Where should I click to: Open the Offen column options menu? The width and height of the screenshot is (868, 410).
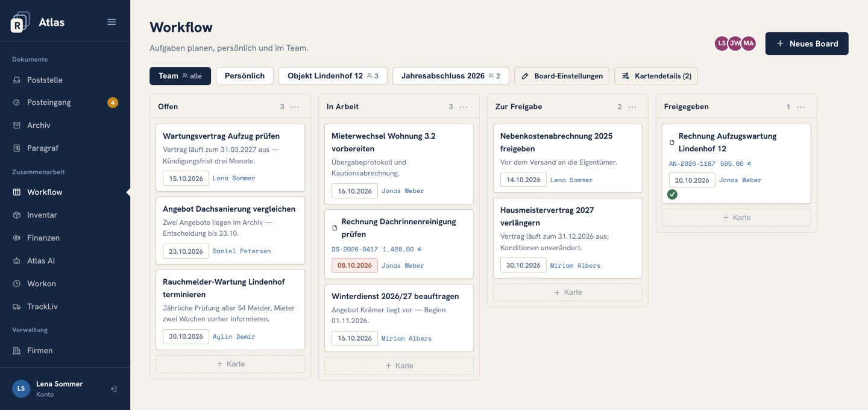(x=295, y=107)
